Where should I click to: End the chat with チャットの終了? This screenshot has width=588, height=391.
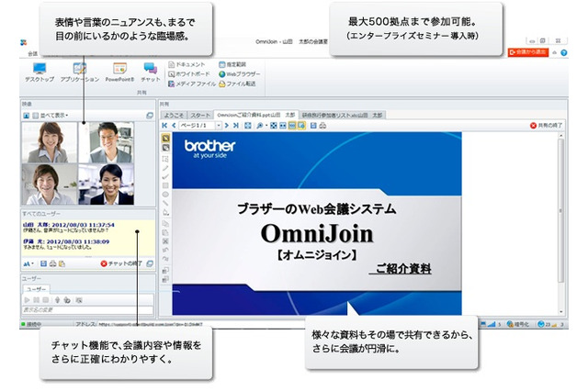(x=121, y=263)
